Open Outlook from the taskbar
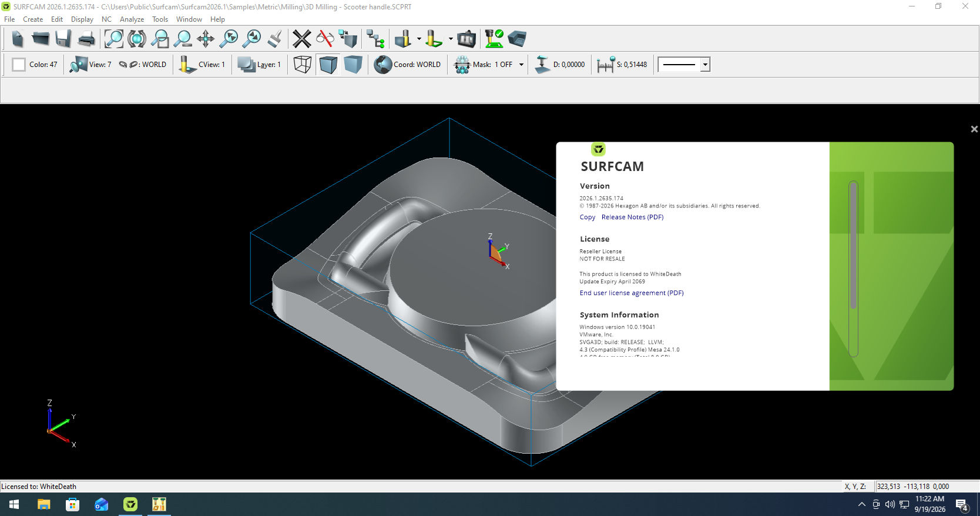 coord(101,504)
